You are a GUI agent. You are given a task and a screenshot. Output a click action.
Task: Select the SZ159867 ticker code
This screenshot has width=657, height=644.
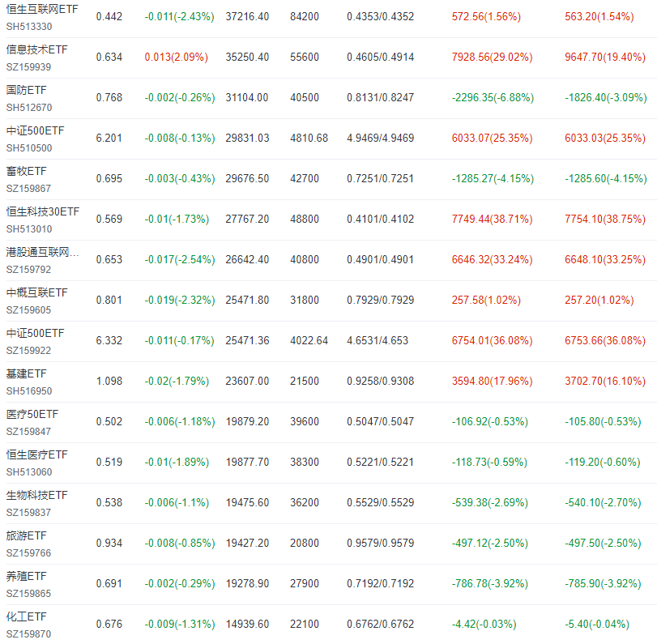[x=28, y=189]
